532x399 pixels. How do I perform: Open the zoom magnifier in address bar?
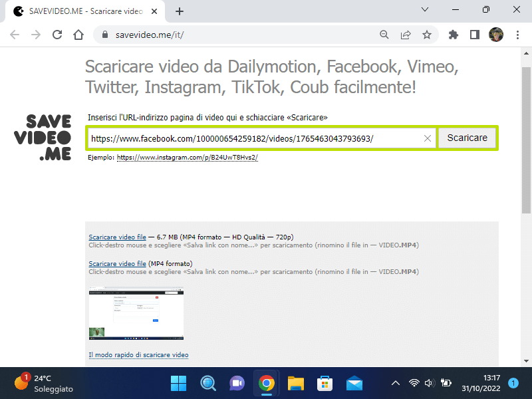click(384, 35)
